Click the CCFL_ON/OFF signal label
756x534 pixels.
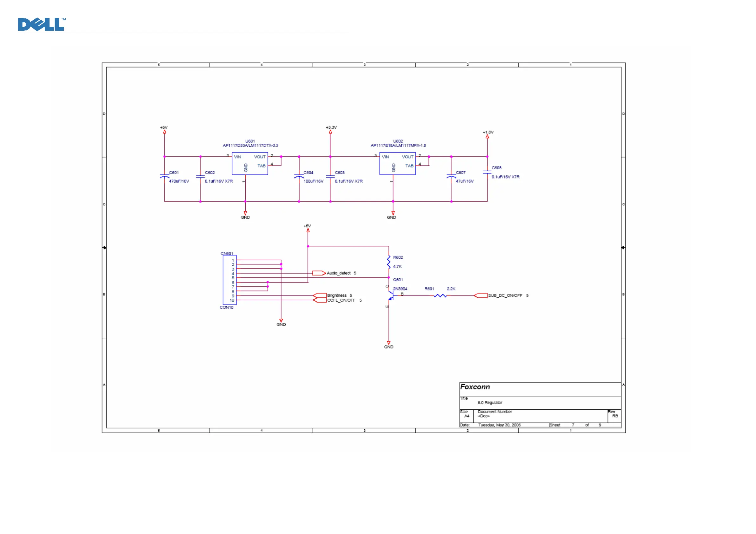[x=341, y=300]
